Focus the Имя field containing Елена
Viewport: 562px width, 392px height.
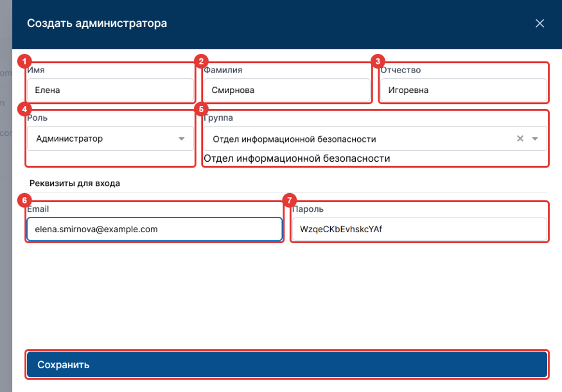click(110, 90)
